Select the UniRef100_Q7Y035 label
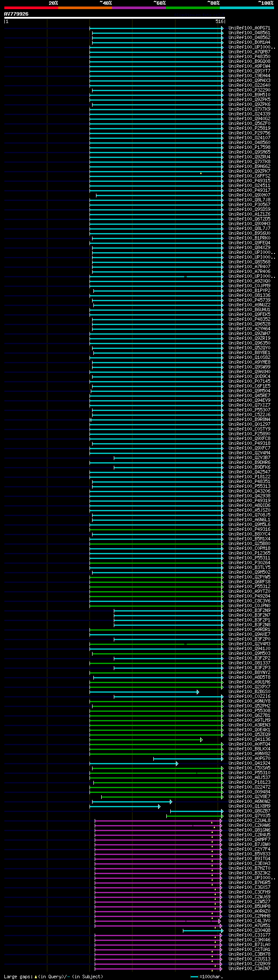Viewport: 278px width, 980px height. (249, 816)
